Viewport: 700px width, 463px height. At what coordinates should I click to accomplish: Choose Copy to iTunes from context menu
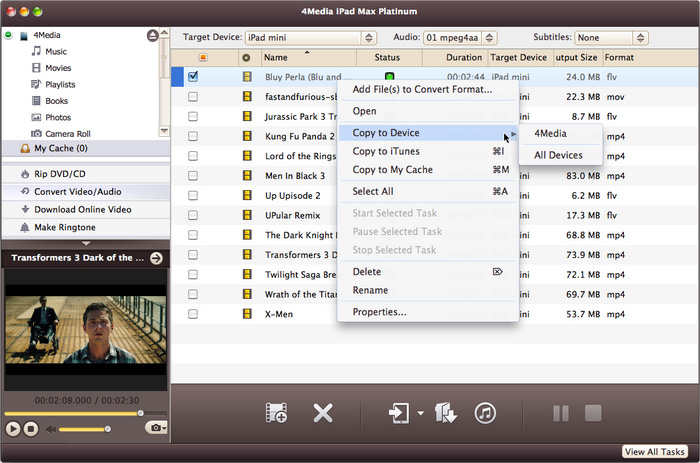click(386, 151)
